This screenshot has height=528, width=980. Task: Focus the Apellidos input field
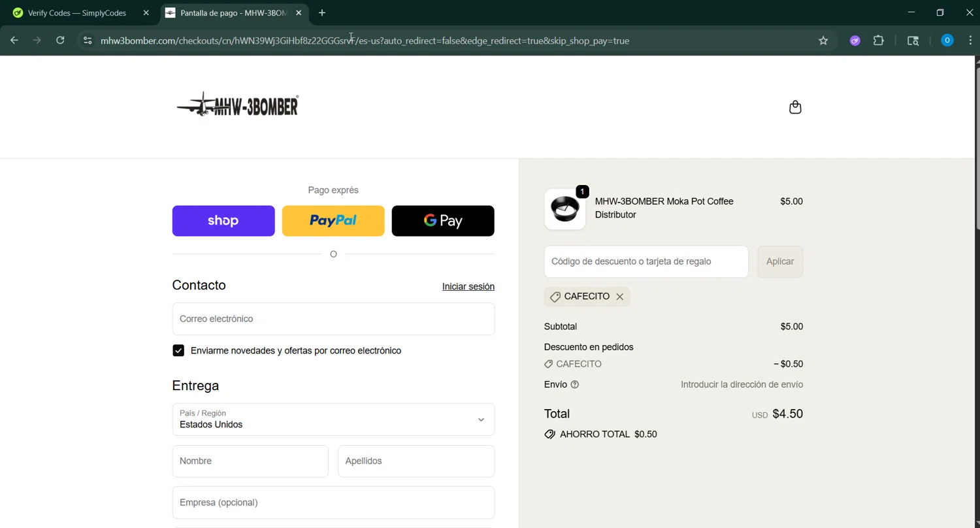coord(416,461)
